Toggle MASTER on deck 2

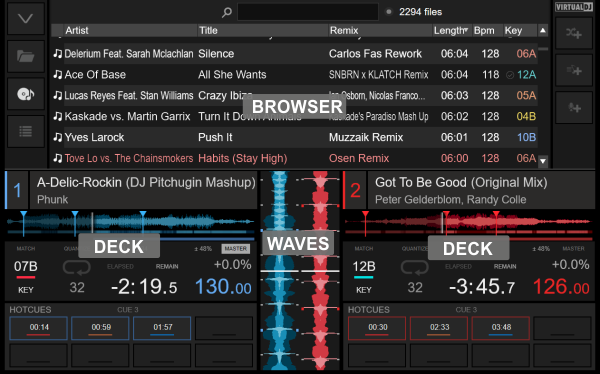coord(573,249)
